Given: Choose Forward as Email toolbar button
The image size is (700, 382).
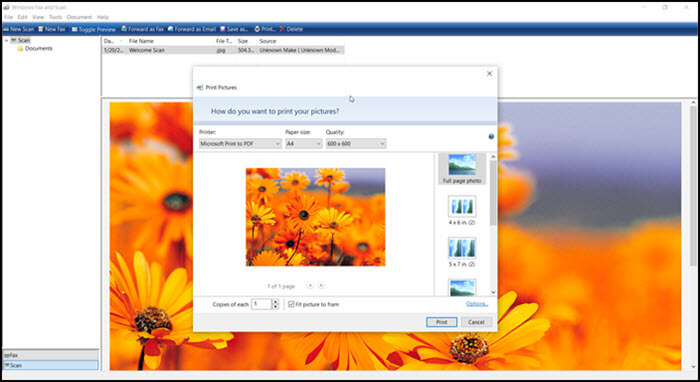Looking at the screenshot, I should point(192,29).
